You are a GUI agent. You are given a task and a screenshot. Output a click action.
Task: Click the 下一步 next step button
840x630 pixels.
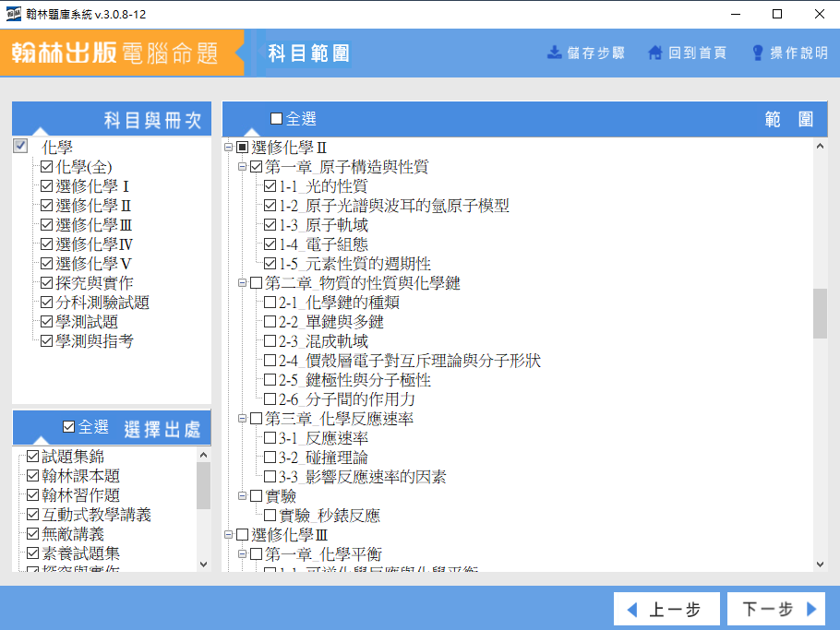tap(775, 609)
